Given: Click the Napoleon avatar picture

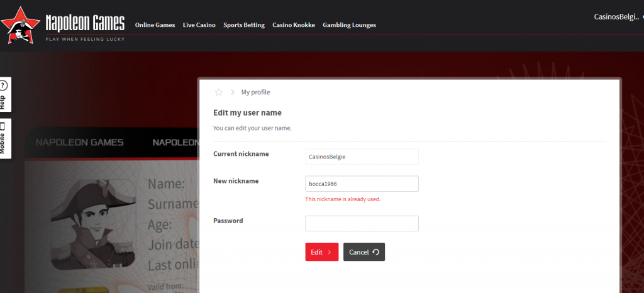Looking at the screenshot, I should (x=93, y=224).
